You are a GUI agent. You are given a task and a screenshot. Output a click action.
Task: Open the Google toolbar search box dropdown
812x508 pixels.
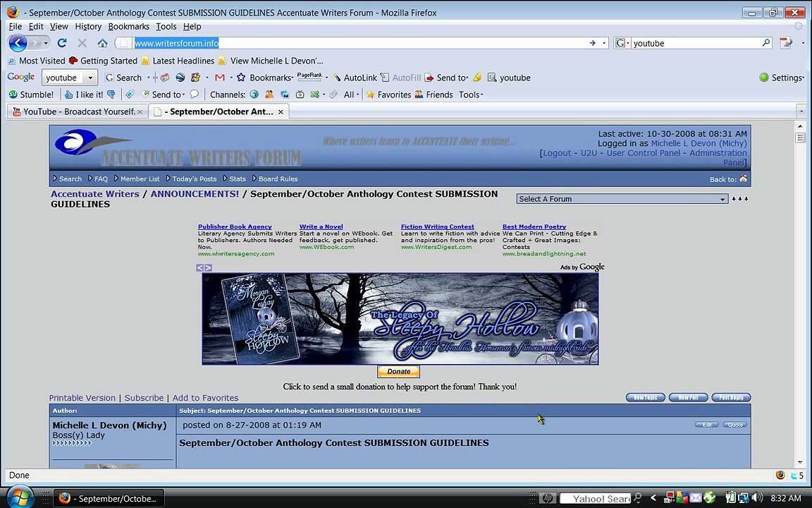(90, 78)
